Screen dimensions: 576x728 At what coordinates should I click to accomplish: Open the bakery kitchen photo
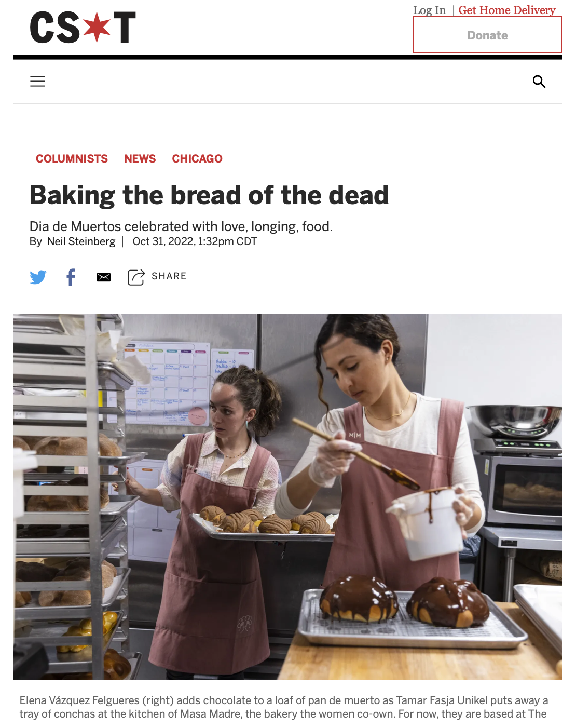click(287, 496)
